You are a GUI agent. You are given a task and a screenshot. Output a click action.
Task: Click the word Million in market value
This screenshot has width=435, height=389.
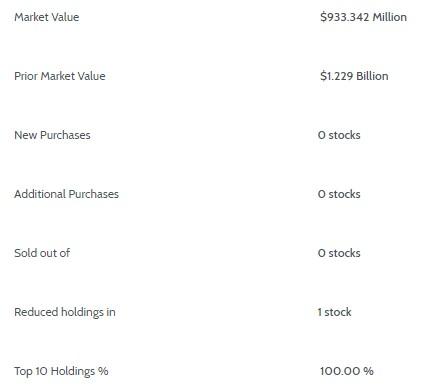pyautogui.click(x=390, y=17)
